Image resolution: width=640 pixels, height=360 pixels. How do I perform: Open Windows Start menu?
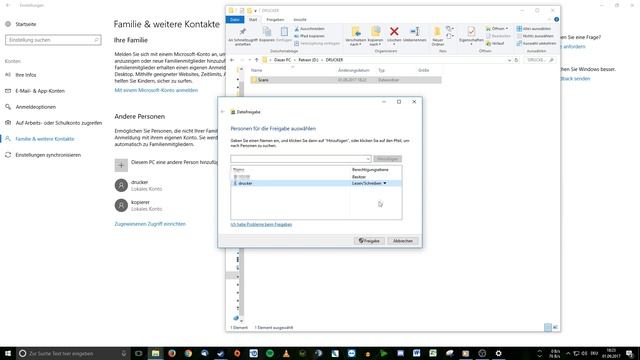pos(7,353)
